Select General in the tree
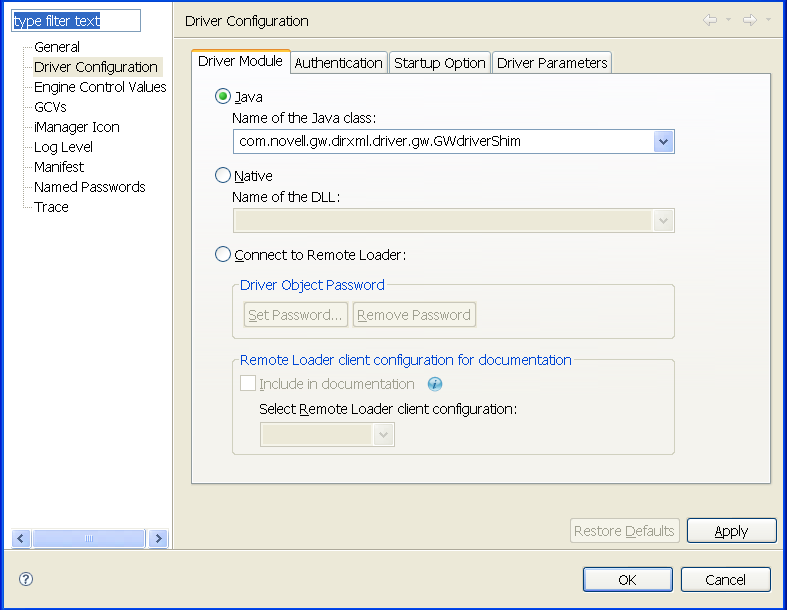The width and height of the screenshot is (787, 610). pyautogui.click(x=57, y=47)
